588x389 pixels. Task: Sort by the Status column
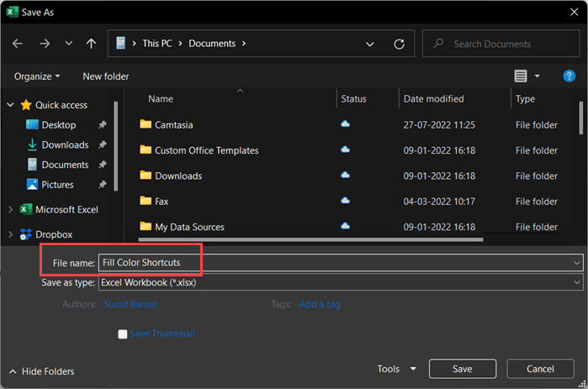coord(353,99)
